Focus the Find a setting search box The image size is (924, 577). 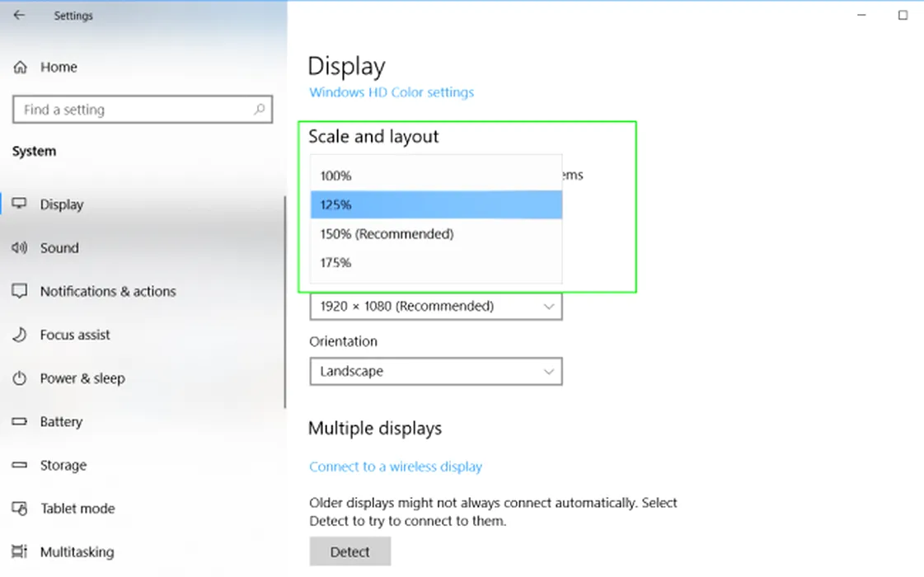(x=143, y=110)
